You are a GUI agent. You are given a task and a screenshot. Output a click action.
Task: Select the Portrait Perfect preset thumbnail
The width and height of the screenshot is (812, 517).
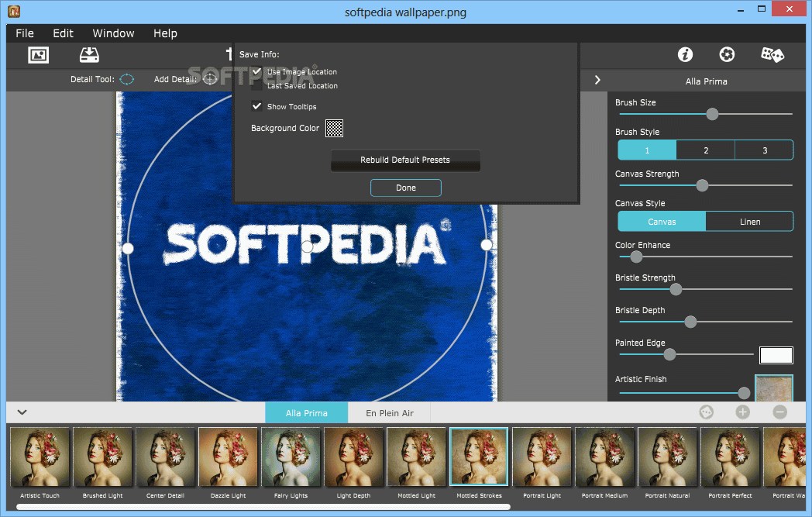pos(730,457)
